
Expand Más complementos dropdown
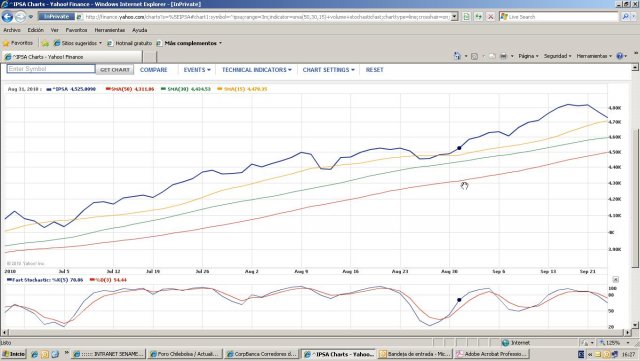point(189,43)
